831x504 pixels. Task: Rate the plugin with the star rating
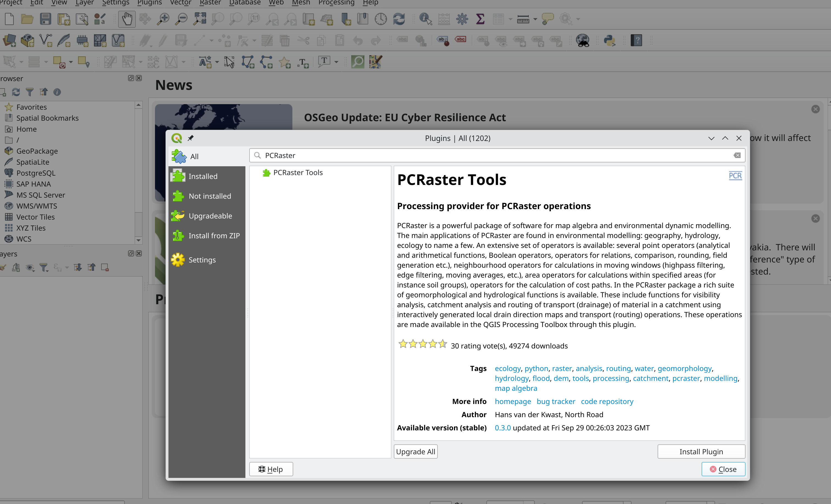pyautogui.click(x=423, y=344)
